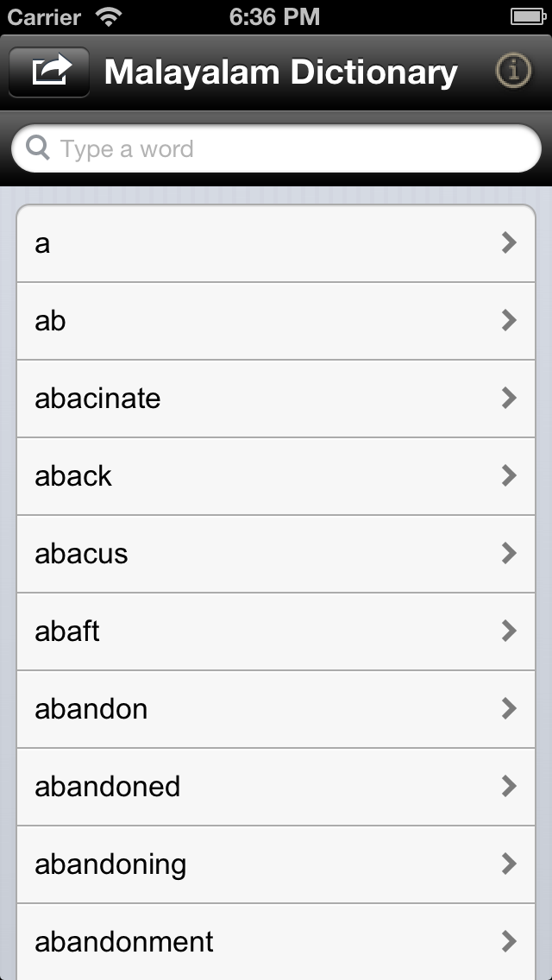This screenshot has width=552, height=980.
Task: Tap the Wi-Fi status icon
Action: 110,16
